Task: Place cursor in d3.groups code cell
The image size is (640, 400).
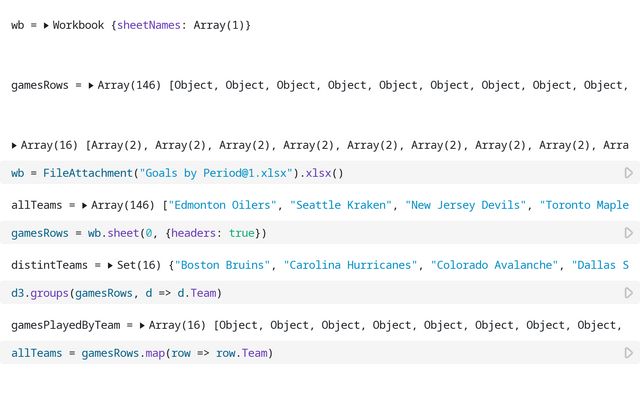Action: pos(400,293)
